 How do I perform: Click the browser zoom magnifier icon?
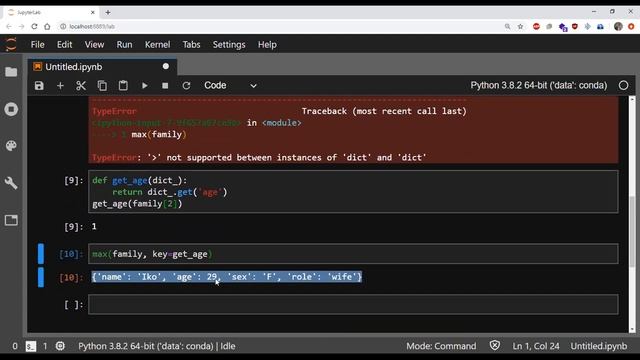point(507,27)
